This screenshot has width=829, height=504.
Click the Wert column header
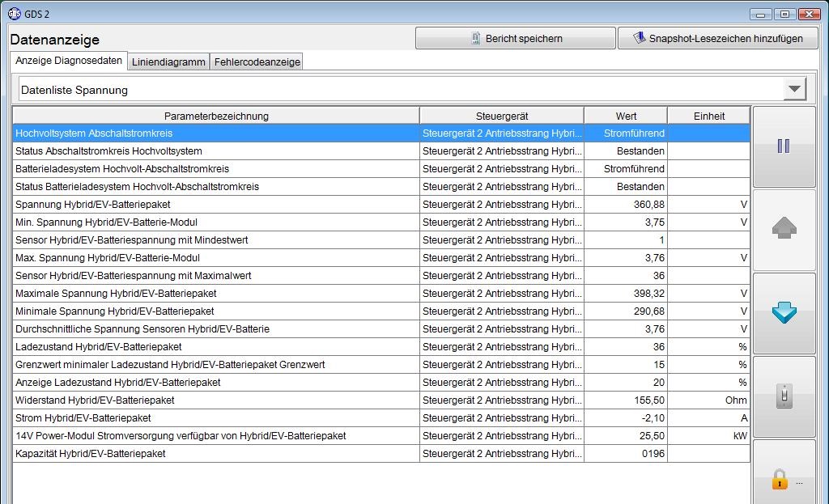pyautogui.click(x=626, y=116)
